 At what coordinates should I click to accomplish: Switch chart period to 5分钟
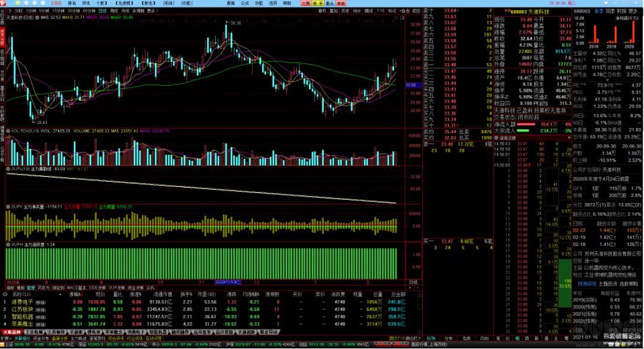point(44,11)
